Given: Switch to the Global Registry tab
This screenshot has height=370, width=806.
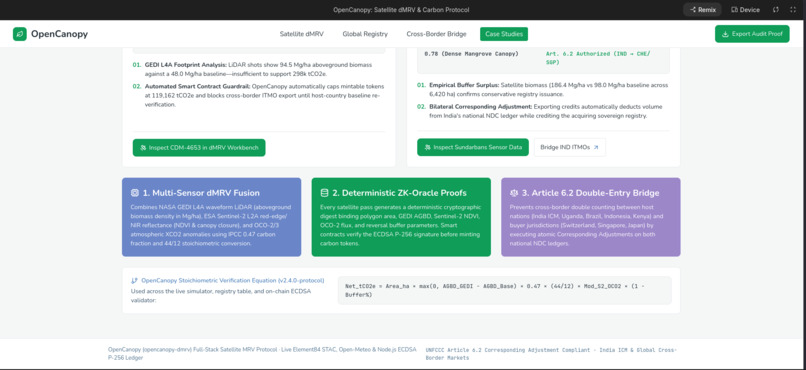Looking at the screenshot, I should pyautogui.click(x=365, y=34).
